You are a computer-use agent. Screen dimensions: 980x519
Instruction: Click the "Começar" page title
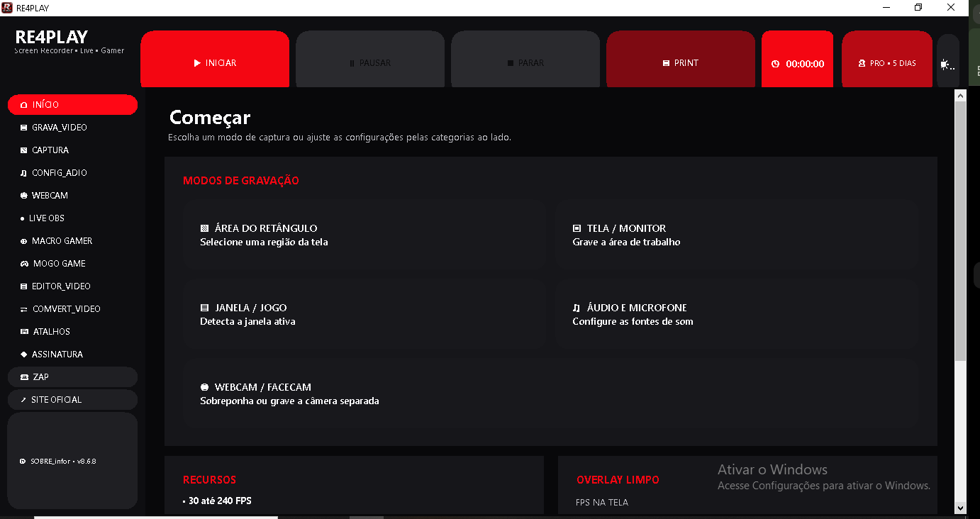click(x=210, y=117)
